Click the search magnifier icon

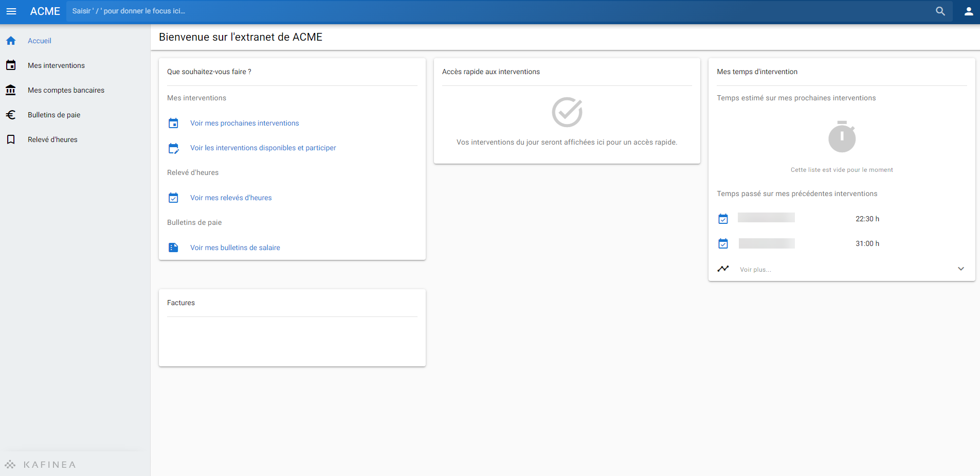tap(940, 11)
